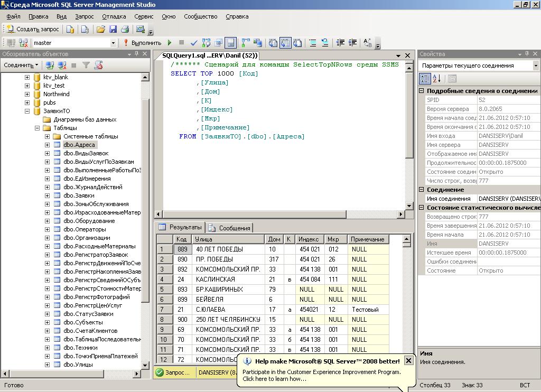
Task: Select the dbo.Улицы table in the tree
Action: (78, 365)
